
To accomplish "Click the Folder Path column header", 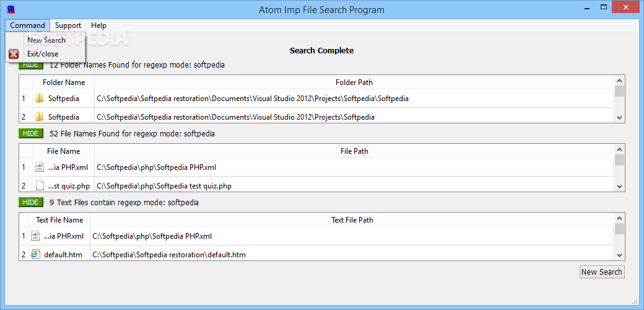I will click(354, 82).
